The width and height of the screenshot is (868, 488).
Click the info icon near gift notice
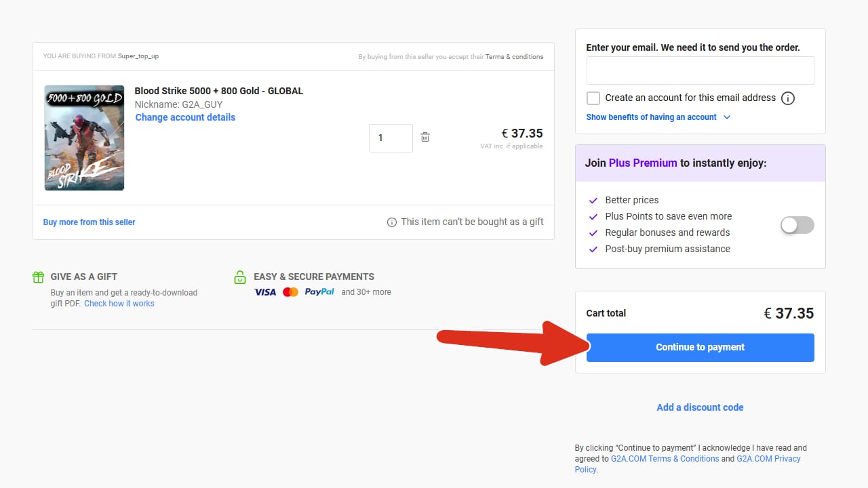[392, 222]
